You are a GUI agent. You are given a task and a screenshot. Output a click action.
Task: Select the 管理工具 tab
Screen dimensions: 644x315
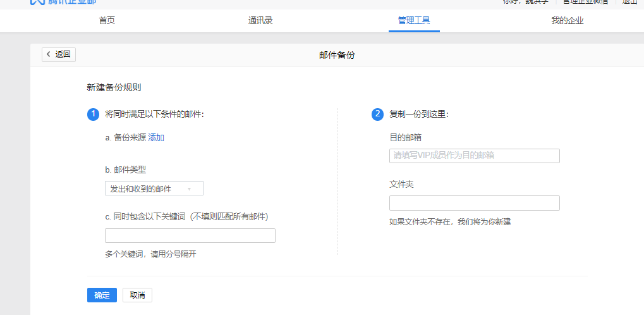pos(414,20)
